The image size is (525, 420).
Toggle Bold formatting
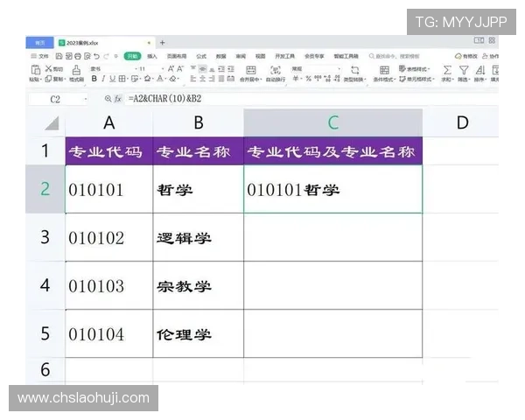coord(94,79)
